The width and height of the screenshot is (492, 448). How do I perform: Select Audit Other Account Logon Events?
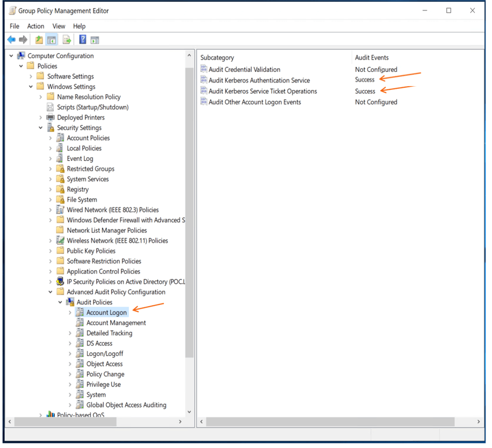pyautogui.click(x=255, y=102)
